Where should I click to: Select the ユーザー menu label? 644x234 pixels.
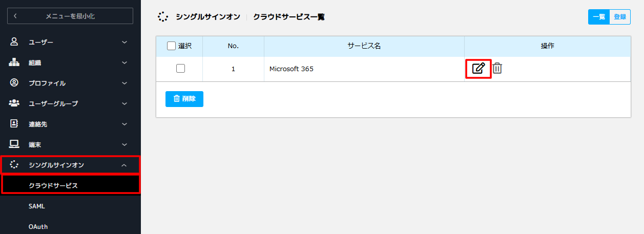tap(41, 42)
